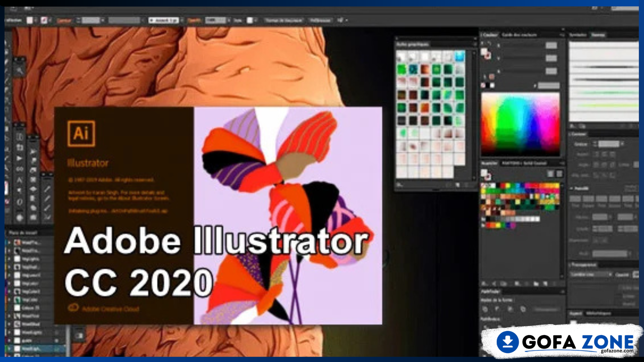The height and width of the screenshot is (362, 644).
Task: Switch to the Symboles tab
Action: (578, 35)
